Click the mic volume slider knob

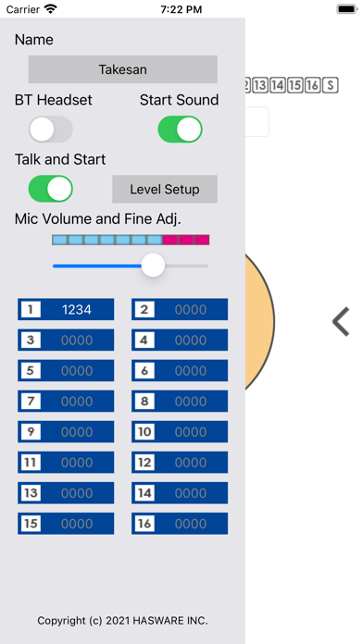click(x=154, y=266)
